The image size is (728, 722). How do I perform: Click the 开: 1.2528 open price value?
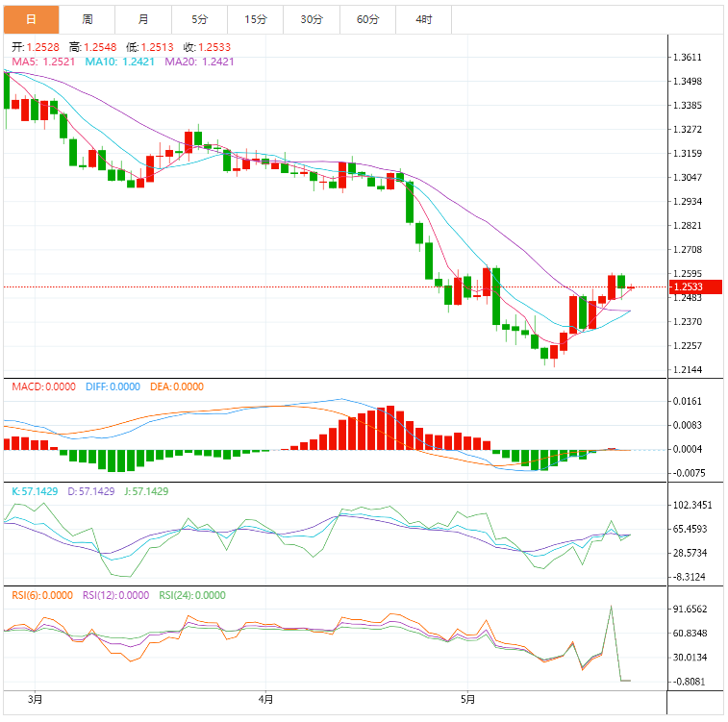point(36,47)
